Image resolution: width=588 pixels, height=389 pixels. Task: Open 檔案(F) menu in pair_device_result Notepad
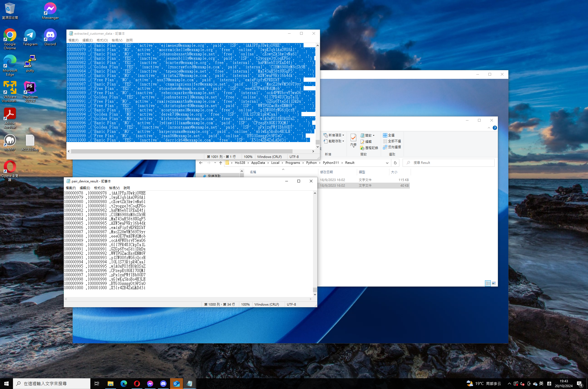click(x=71, y=188)
